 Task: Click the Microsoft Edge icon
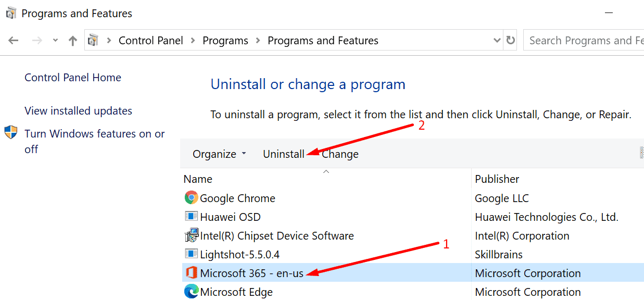tap(191, 292)
